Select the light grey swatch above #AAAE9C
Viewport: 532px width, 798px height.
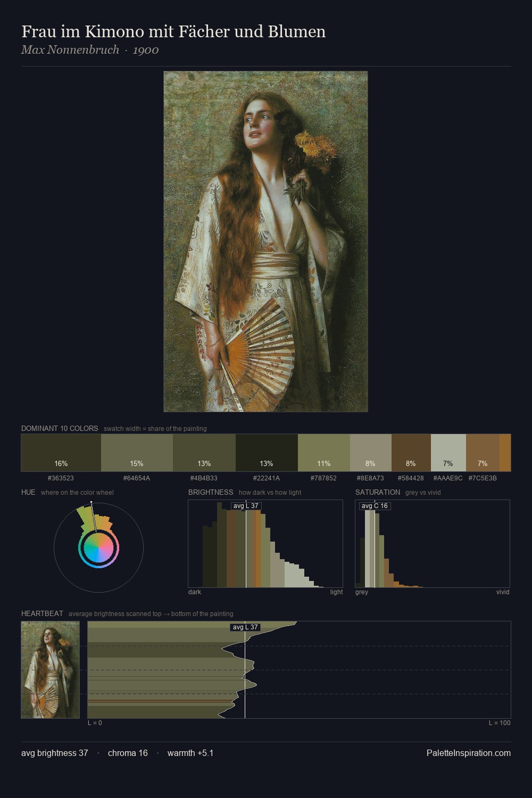pyautogui.click(x=448, y=453)
